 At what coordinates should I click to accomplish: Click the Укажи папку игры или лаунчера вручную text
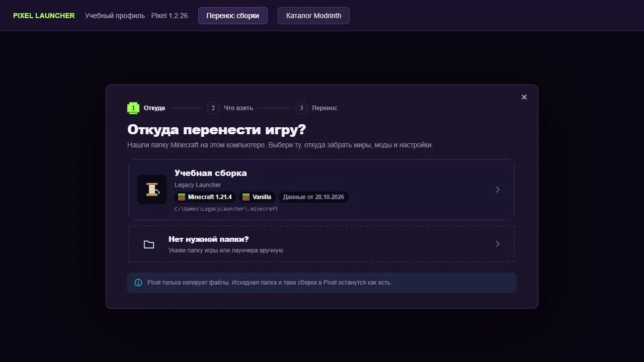(x=226, y=250)
